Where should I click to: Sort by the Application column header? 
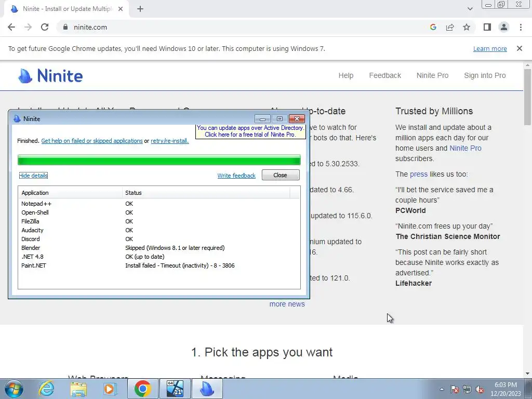point(70,193)
